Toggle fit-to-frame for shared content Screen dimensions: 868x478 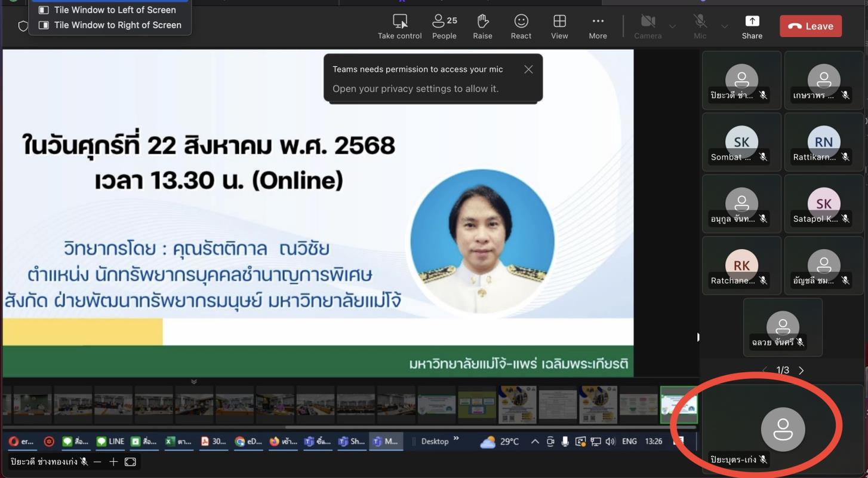pyautogui.click(x=130, y=461)
